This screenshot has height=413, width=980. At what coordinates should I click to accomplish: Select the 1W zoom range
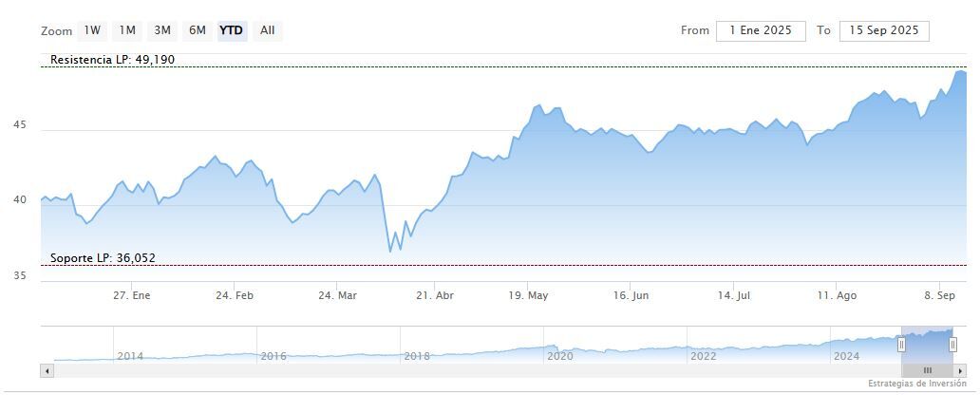pos(92,30)
